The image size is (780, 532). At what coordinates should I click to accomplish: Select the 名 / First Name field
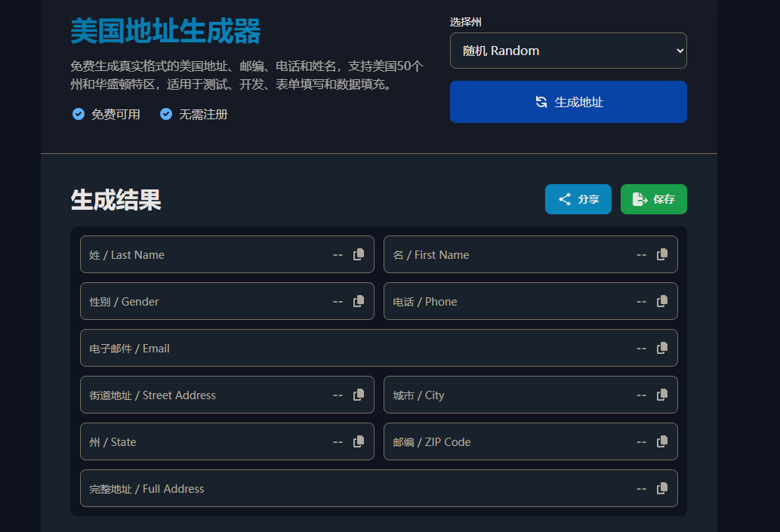530,254
